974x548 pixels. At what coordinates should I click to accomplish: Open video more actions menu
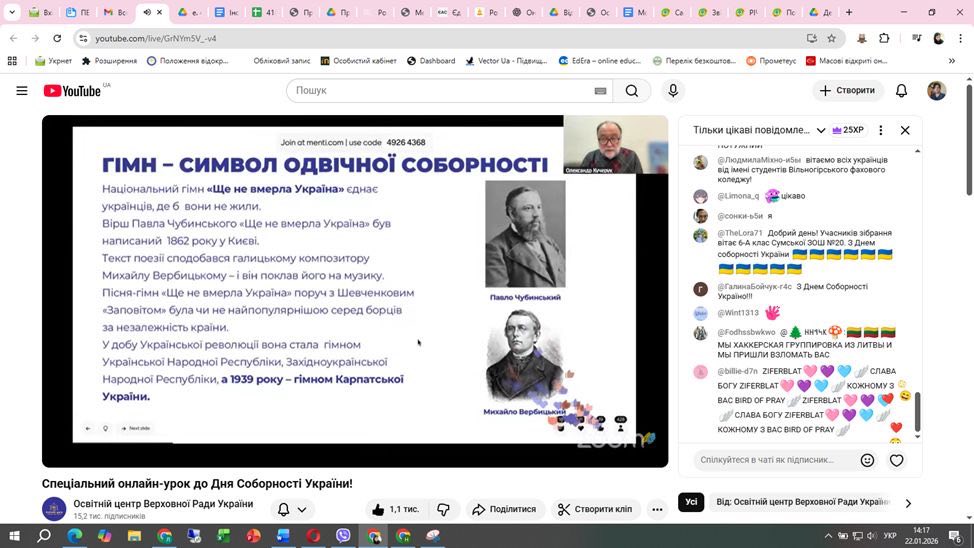point(657,509)
